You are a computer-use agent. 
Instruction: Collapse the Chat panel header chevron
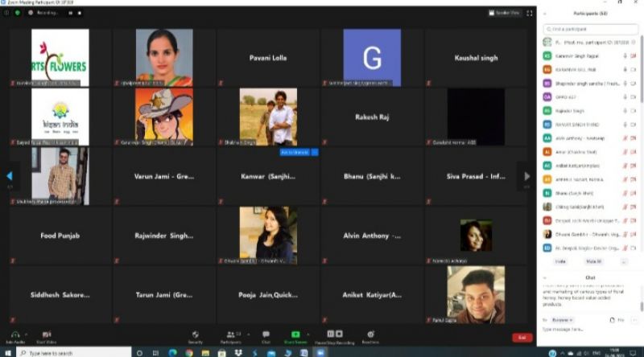(x=546, y=278)
